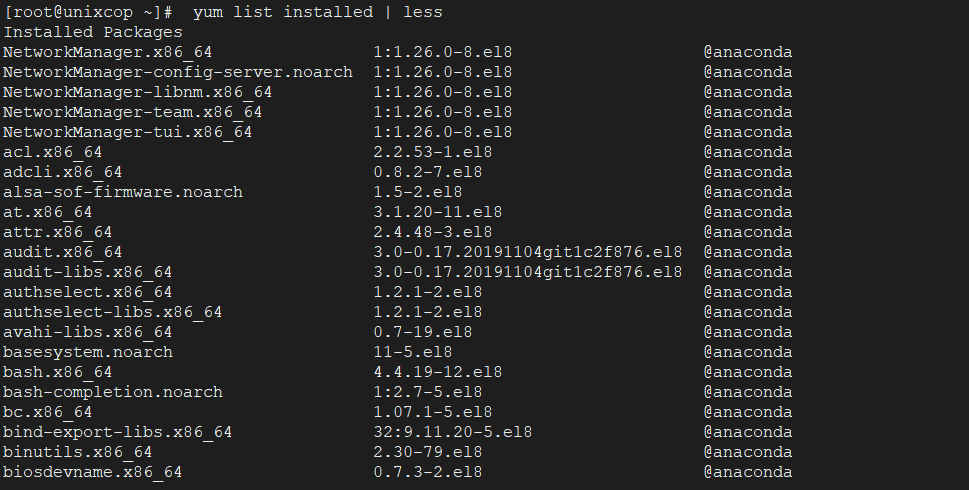
Task: Click audit.x86_64 version string with git1c2f876
Action: 528,252
